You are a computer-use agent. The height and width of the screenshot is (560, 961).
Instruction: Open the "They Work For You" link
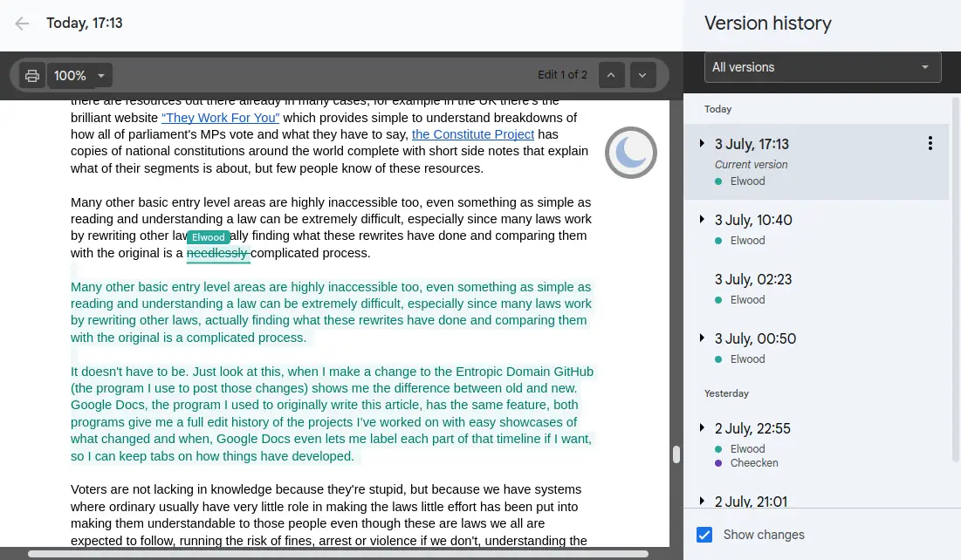point(220,117)
